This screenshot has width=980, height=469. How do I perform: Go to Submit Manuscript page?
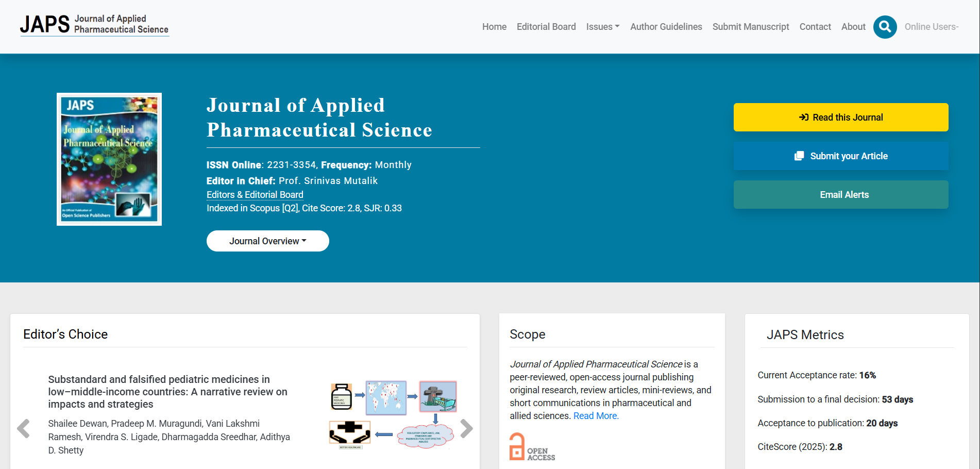pos(751,27)
